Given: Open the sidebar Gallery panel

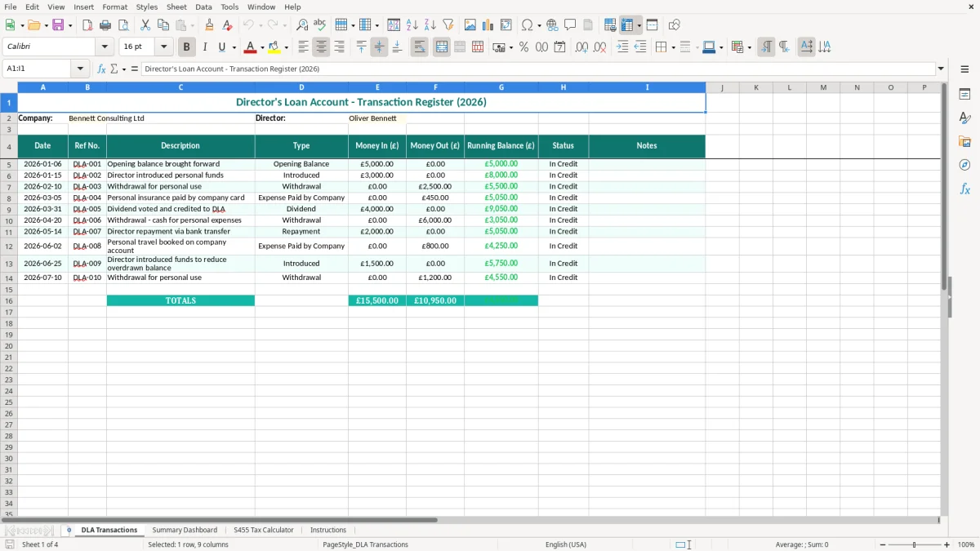Looking at the screenshot, I should point(964,141).
